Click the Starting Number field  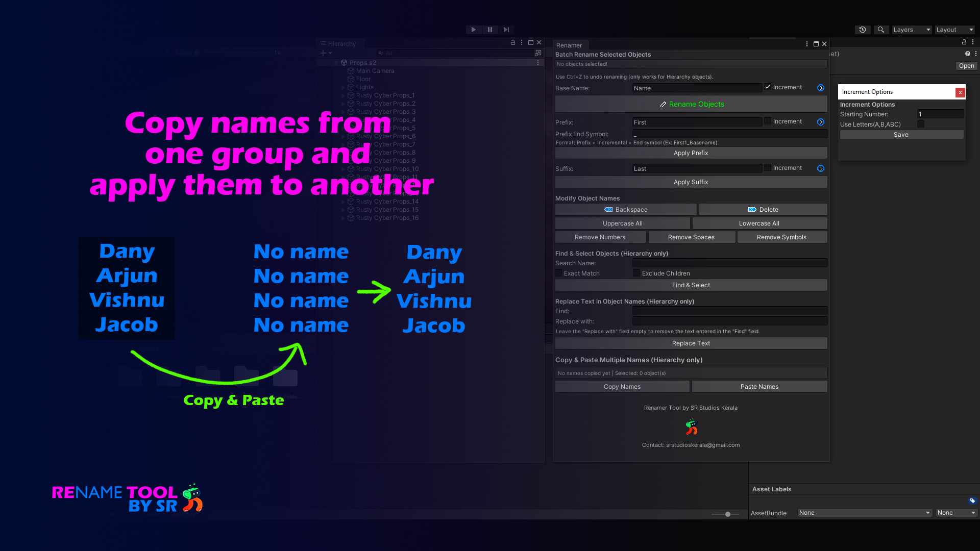point(940,114)
